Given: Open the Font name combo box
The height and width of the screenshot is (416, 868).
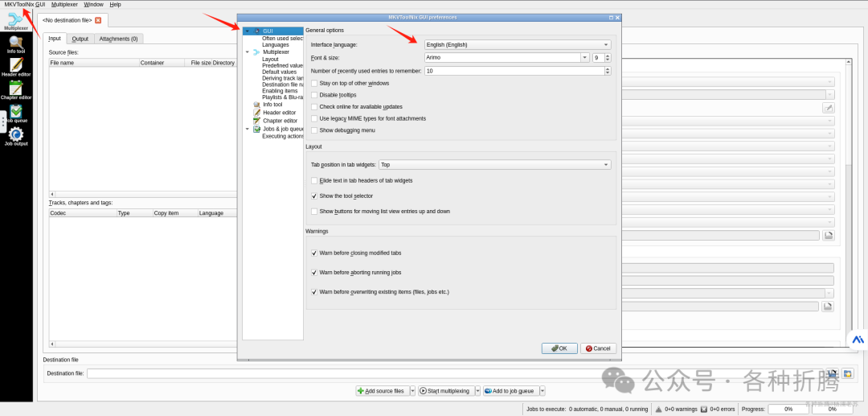Looking at the screenshot, I should [x=506, y=58].
